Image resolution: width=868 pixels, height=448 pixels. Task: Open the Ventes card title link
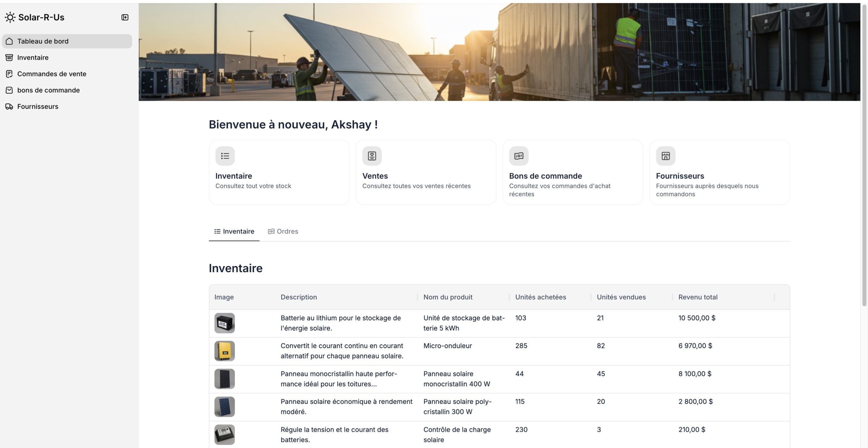pos(375,176)
